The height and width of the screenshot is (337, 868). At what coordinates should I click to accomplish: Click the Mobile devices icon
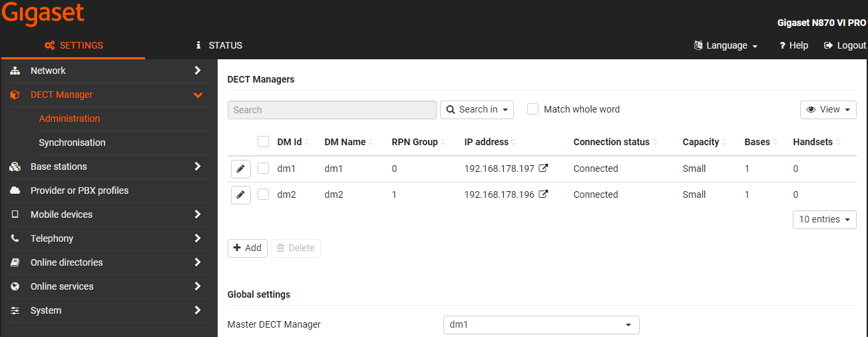pyautogui.click(x=15, y=214)
